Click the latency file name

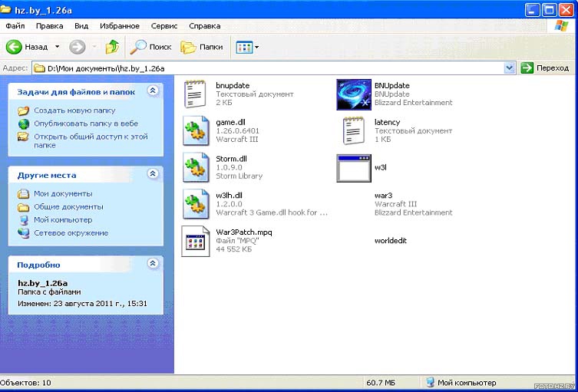(x=387, y=122)
